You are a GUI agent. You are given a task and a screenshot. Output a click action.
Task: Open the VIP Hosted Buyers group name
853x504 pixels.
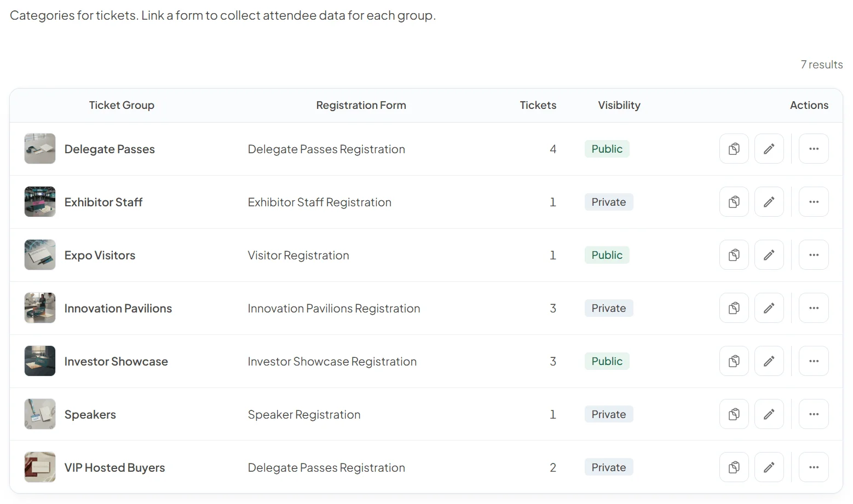point(114,468)
